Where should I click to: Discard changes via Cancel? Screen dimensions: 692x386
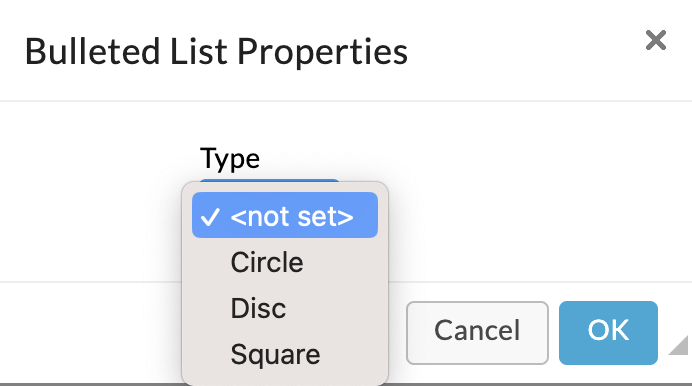tap(477, 333)
